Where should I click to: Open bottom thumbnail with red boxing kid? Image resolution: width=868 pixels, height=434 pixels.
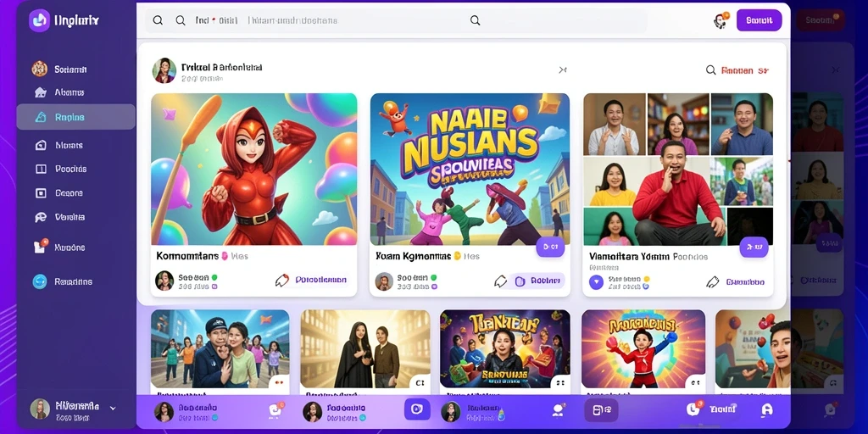pos(643,348)
